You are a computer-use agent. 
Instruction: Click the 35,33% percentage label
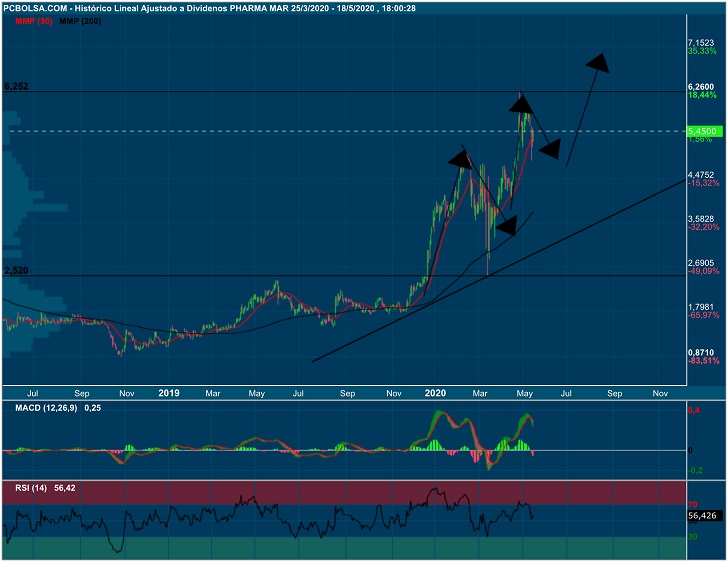click(702, 51)
